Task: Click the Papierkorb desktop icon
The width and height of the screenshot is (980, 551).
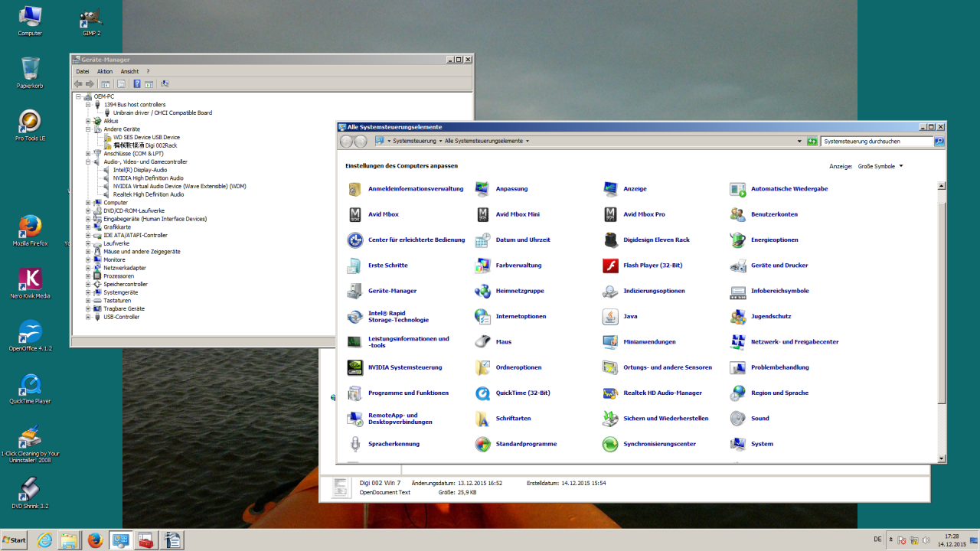Action: point(31,73)
